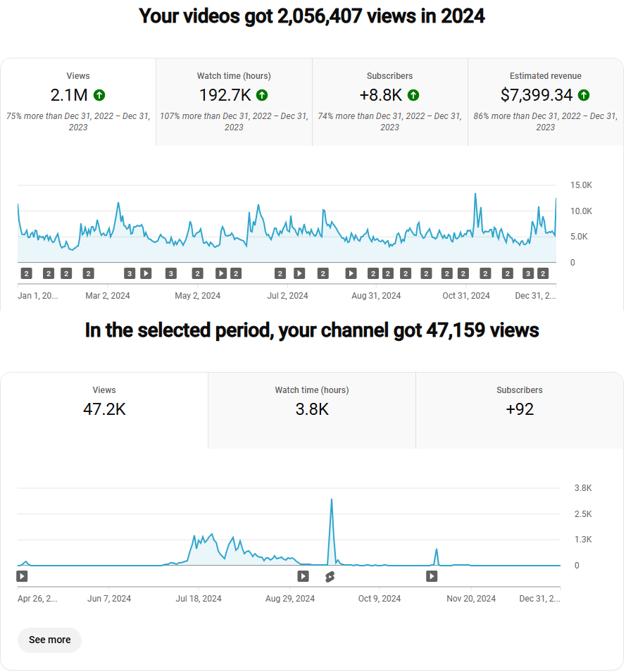The height and width of the screenshot is (672, 626).
Task: Click the green arrow next to $7,399.34
Action: point(584,95)
